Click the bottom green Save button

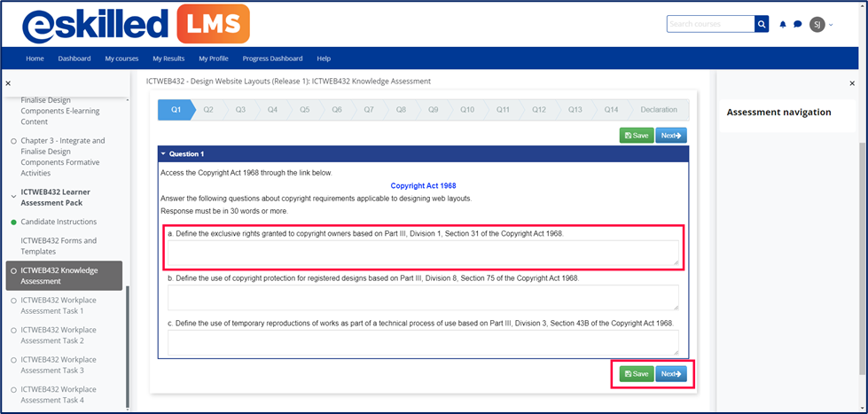tap(637, 374)
